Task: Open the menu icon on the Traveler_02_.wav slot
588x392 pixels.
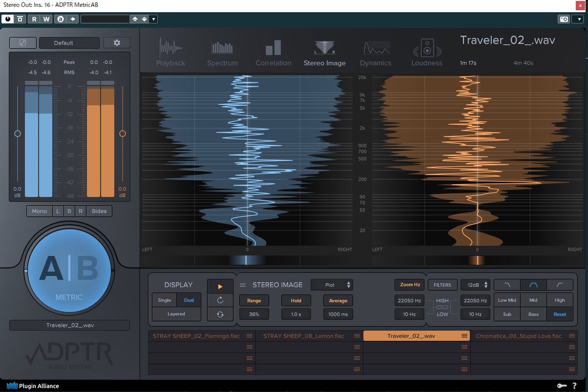Action: click(464, 336)
